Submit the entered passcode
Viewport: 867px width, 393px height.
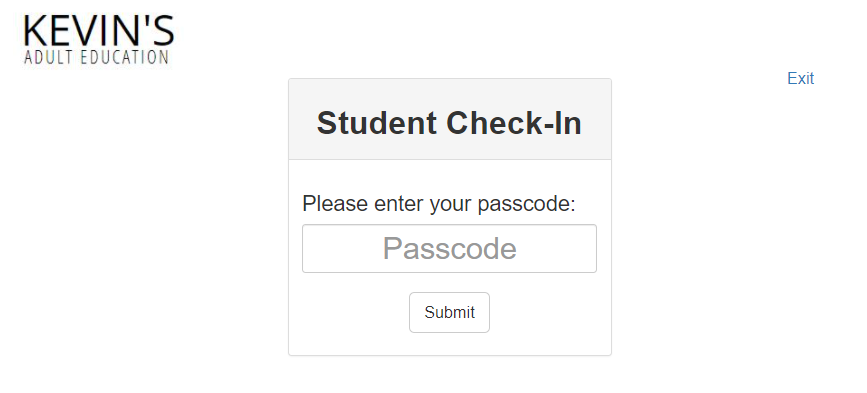click(449, 312)
